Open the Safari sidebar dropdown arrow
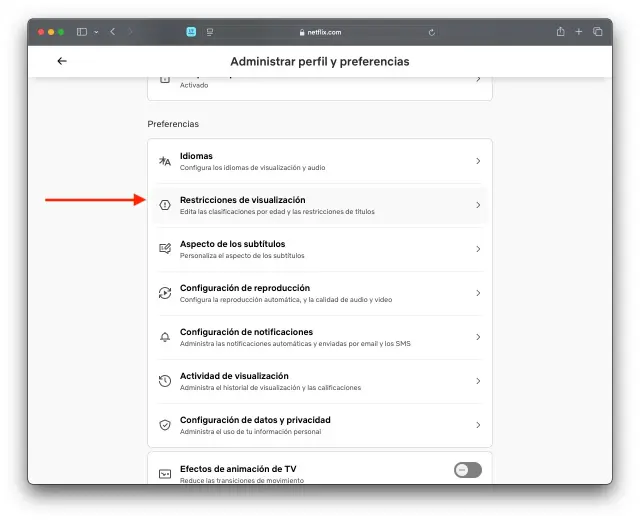The width and height of the screenshot is (640, 521). (x=96, y=32)
